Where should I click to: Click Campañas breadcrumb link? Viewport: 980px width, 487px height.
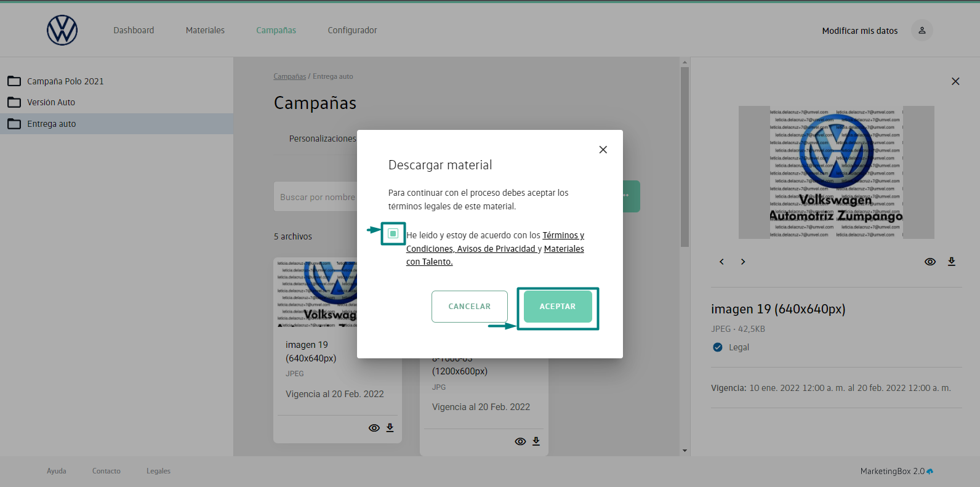[x=290, y=76]
